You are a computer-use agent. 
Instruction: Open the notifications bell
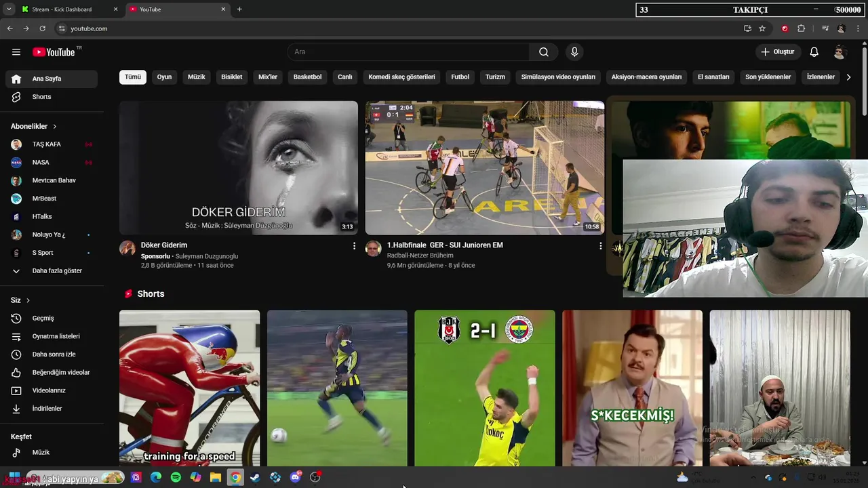(x=814, y=52)
